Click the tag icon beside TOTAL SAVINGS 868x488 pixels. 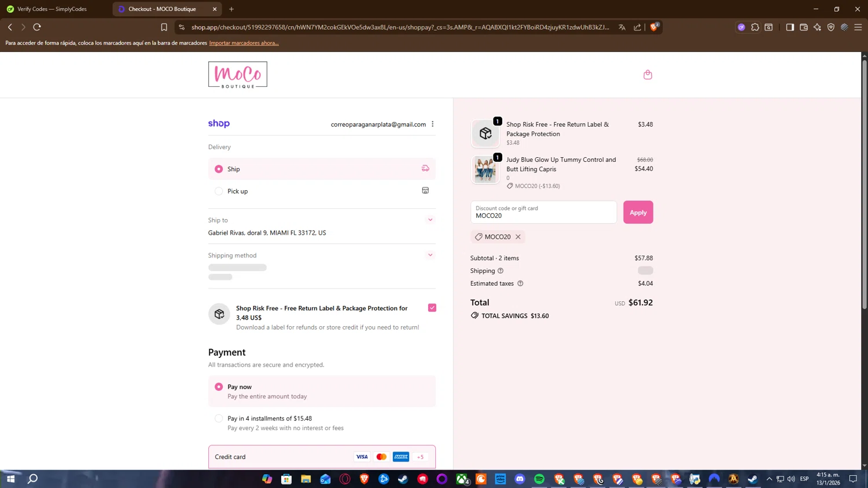(x=475, y=316)
